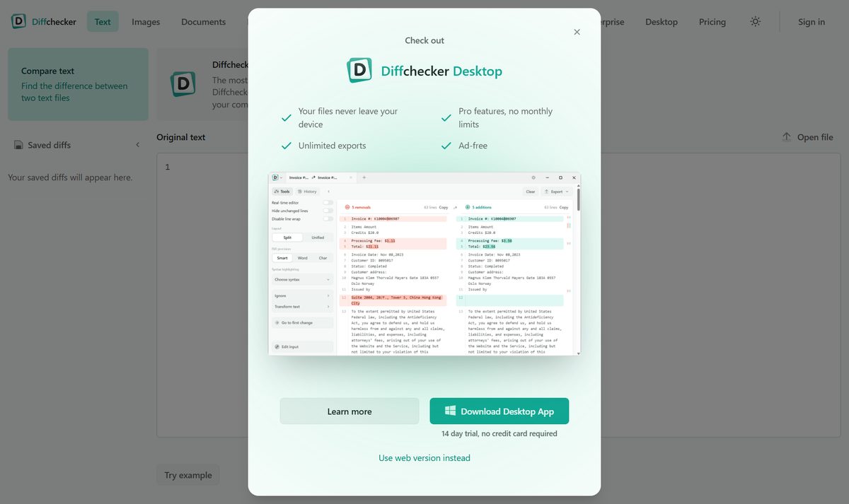Click the Sign in link
The image size is (849, 504).
812,22
